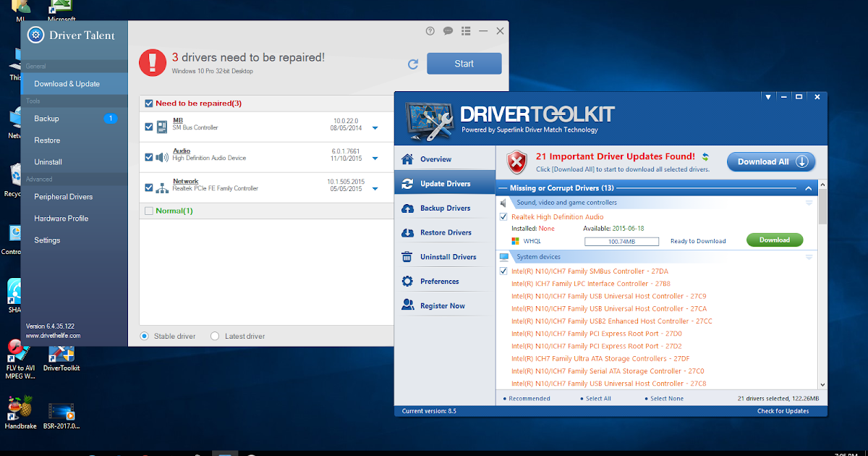Collapse the Missing or Corrupt Drivers section
Image resolution: width=868 pixels, height=456 pixels.
[x=809, y=188]
